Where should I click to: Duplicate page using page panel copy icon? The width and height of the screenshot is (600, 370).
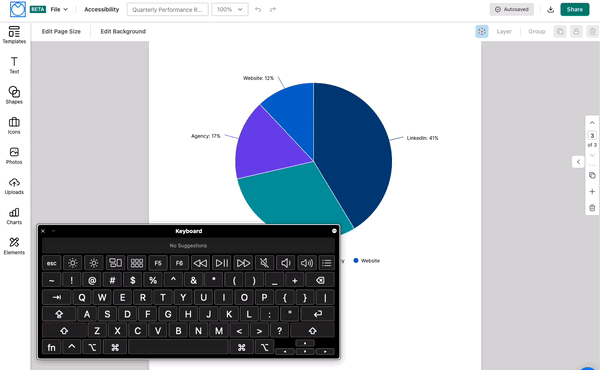coord(592,175)
